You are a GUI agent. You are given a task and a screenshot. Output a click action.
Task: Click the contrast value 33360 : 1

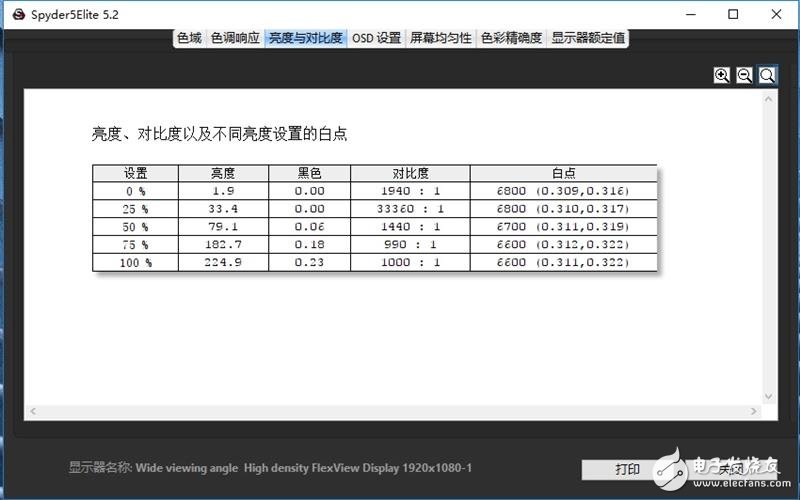(410, 209)
